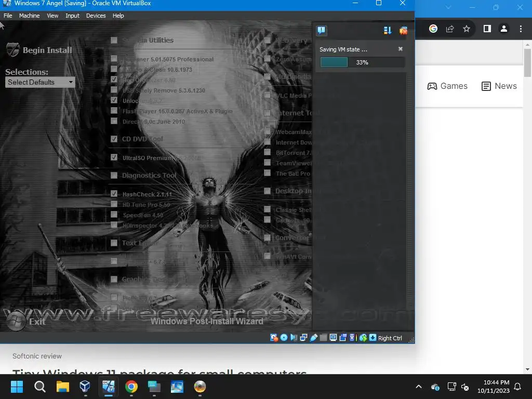532x399 pixels.
Task: Open File Explorer from the taskbar
Action: tap(63, 387)
